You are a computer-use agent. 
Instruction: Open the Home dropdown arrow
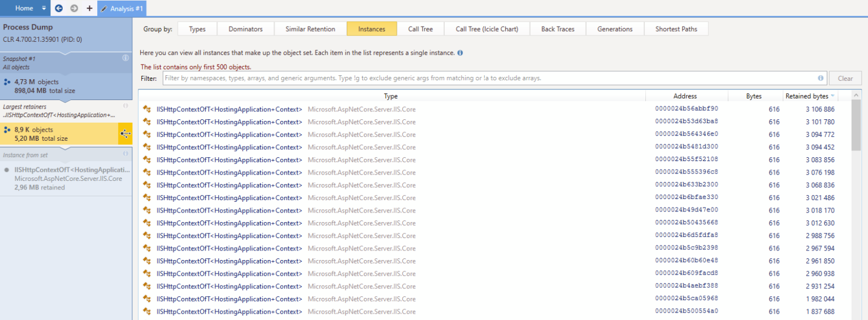(44, 8)
